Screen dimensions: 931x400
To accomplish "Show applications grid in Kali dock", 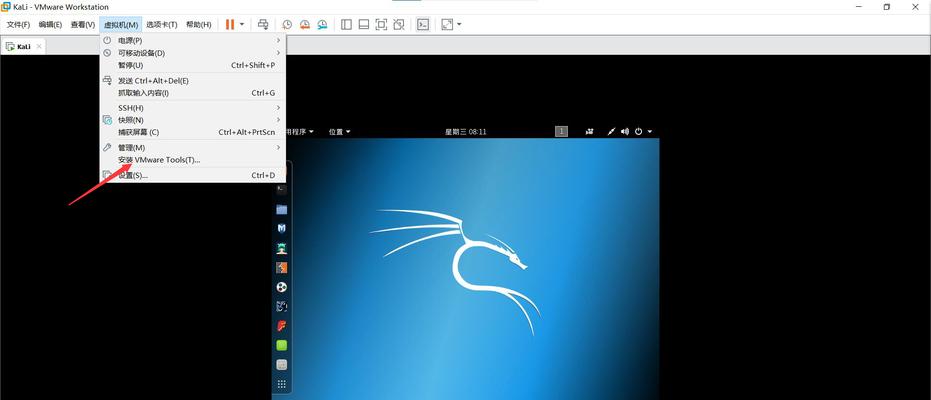I will 281,384.
